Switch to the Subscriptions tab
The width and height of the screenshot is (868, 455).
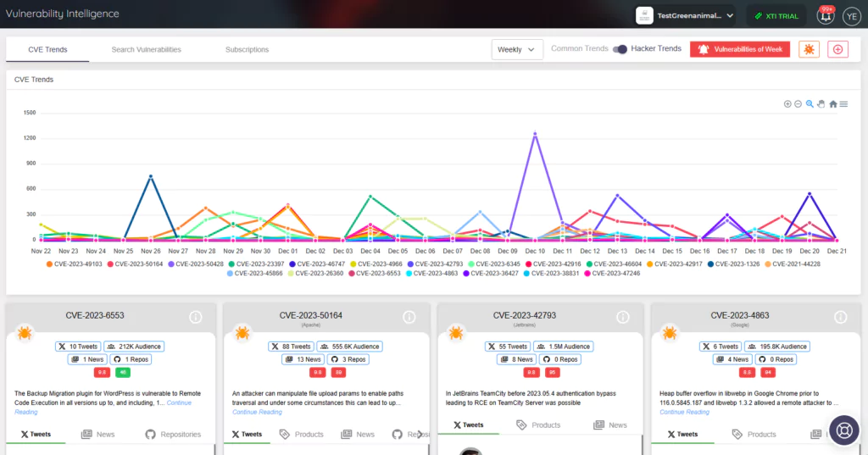tap(247, 49)
